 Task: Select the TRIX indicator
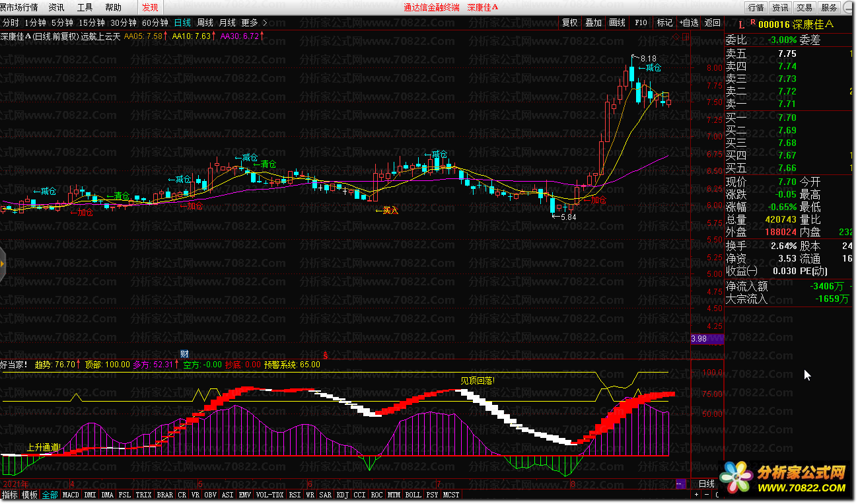[144, 495]
